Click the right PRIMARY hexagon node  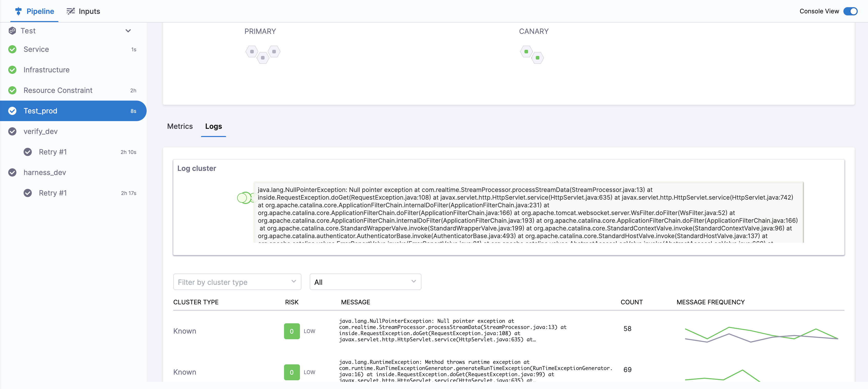[274, 52]
